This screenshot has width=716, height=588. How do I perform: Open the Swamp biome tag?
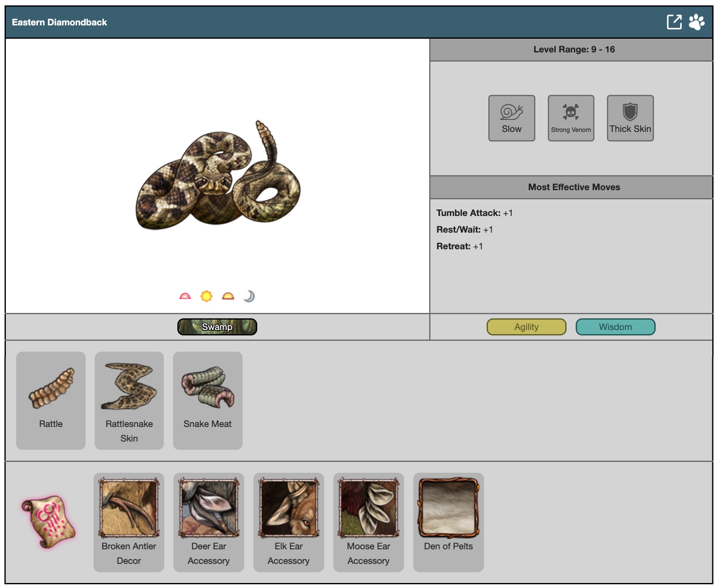(217, 327)
